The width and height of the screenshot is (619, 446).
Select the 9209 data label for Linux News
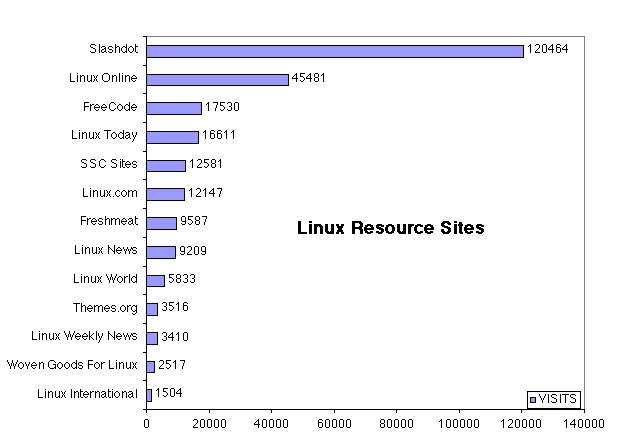coord(194,251)
